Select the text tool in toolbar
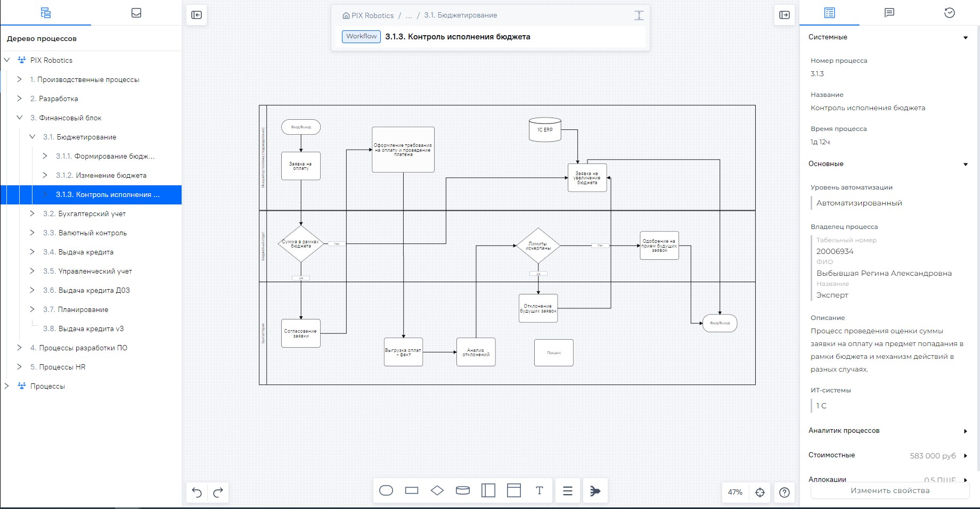The image size is (980, 509). click(x=540, y=490)
